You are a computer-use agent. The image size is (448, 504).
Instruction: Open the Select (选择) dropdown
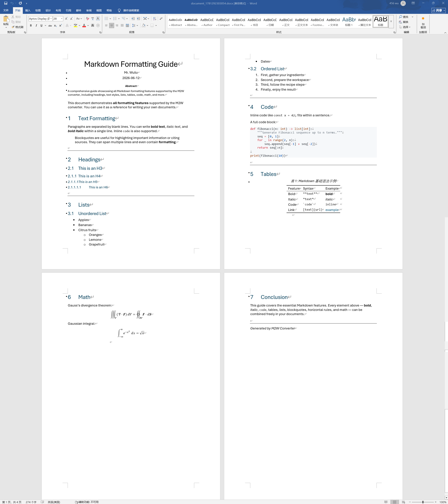(x=405, y=27)
